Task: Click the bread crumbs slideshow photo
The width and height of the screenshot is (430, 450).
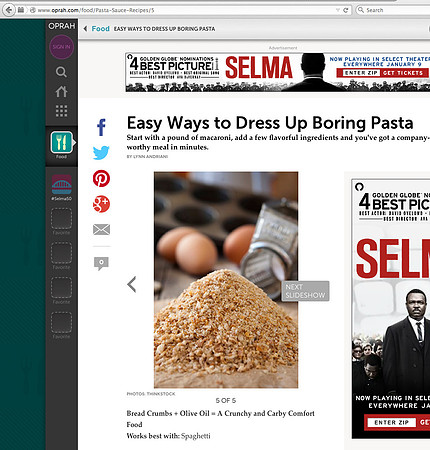Action: click(226, 280)
